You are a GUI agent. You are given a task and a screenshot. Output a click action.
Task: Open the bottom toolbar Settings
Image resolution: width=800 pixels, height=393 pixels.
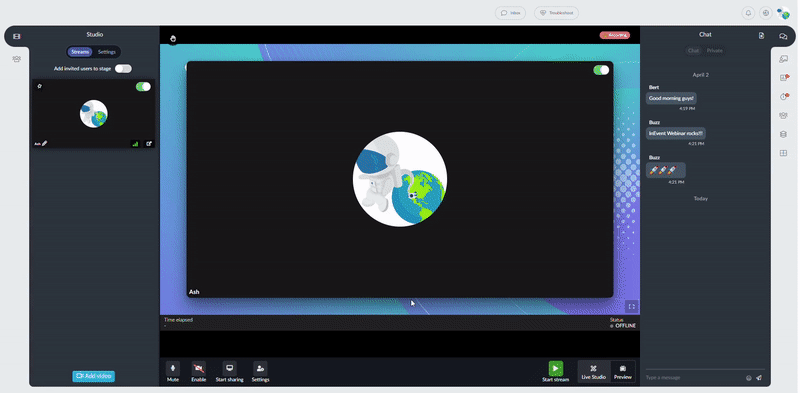pos(260,372)
